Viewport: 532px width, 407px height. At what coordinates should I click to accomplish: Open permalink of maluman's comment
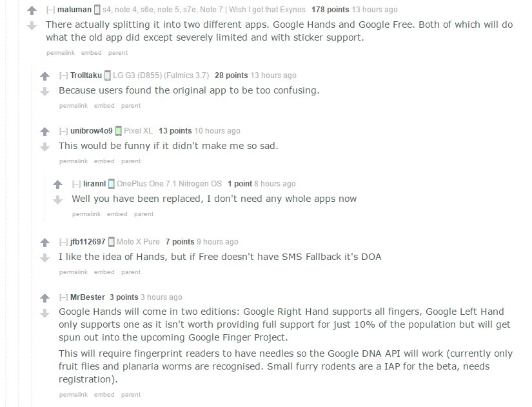pyautogui.click(x=61, y=53)
